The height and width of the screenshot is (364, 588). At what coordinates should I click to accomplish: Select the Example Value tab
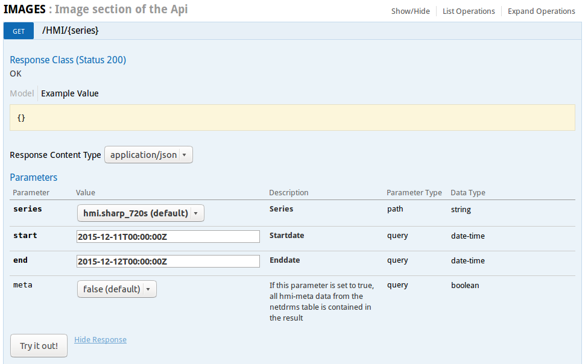pyautogui.click(x=69, y=93)
